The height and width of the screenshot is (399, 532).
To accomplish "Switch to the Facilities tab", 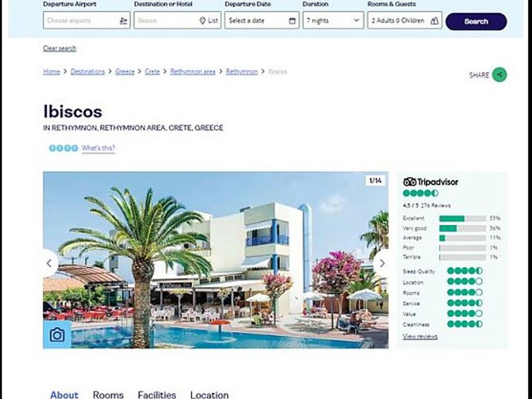I will click(156, 395).
